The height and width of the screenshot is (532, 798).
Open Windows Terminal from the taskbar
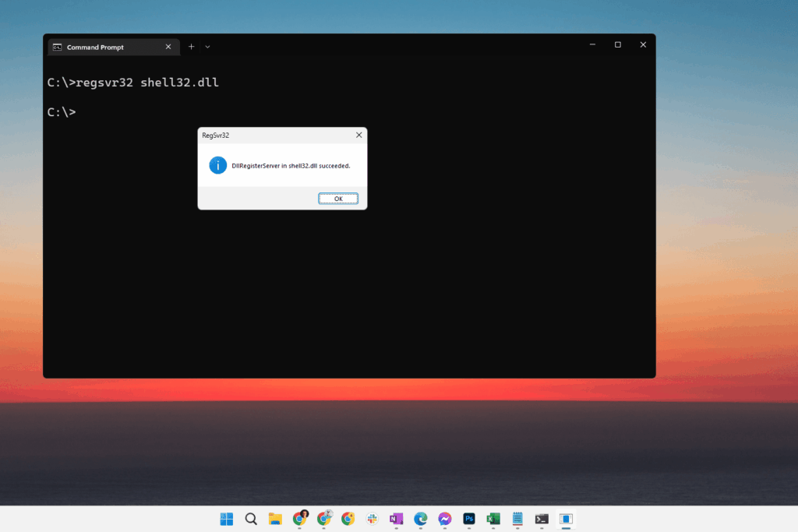click(541, 518)
